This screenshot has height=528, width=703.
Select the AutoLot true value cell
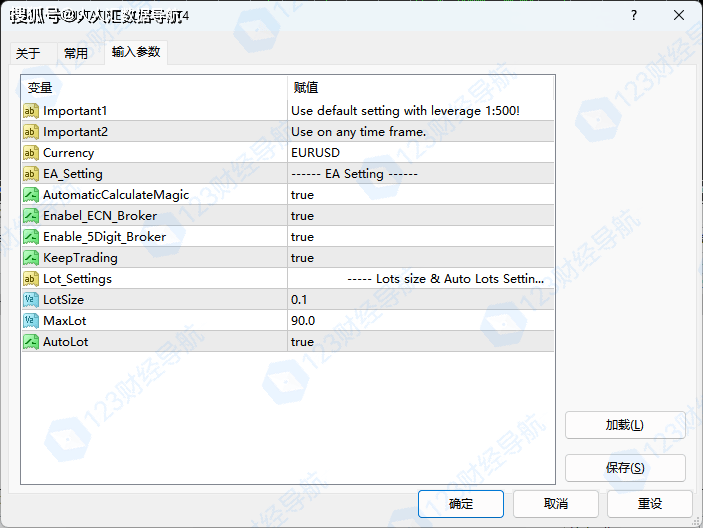click(x=420, y=342)
